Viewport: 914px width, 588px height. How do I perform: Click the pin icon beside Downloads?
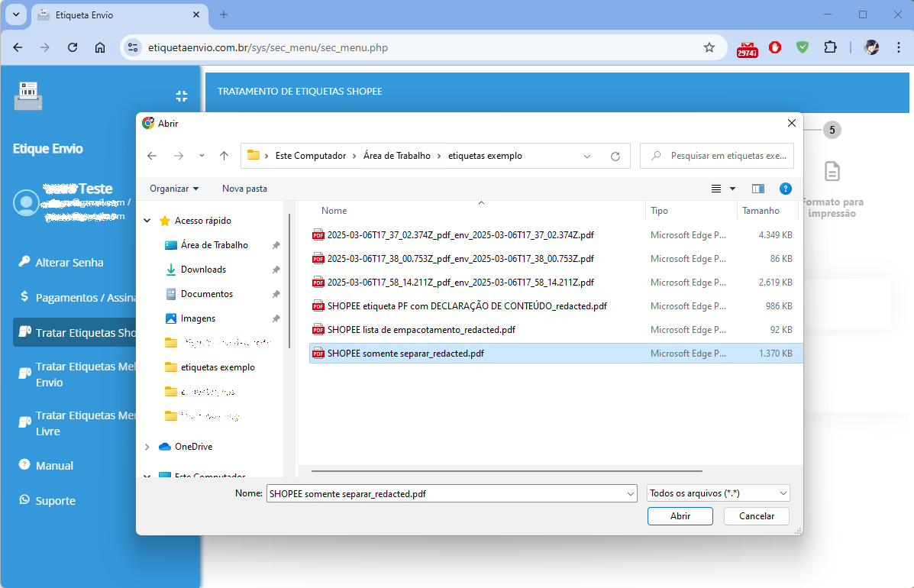point(276,270)
